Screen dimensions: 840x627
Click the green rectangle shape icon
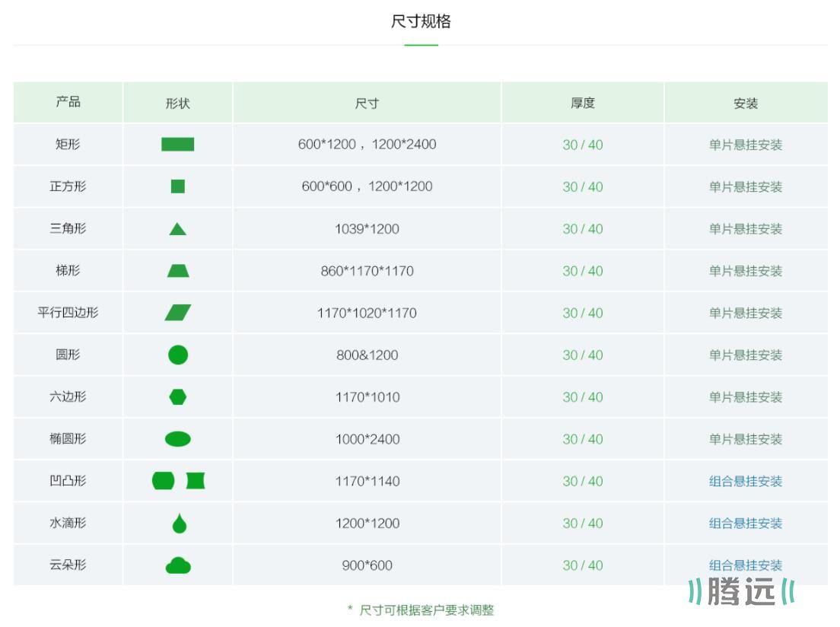tap(177, 145)
